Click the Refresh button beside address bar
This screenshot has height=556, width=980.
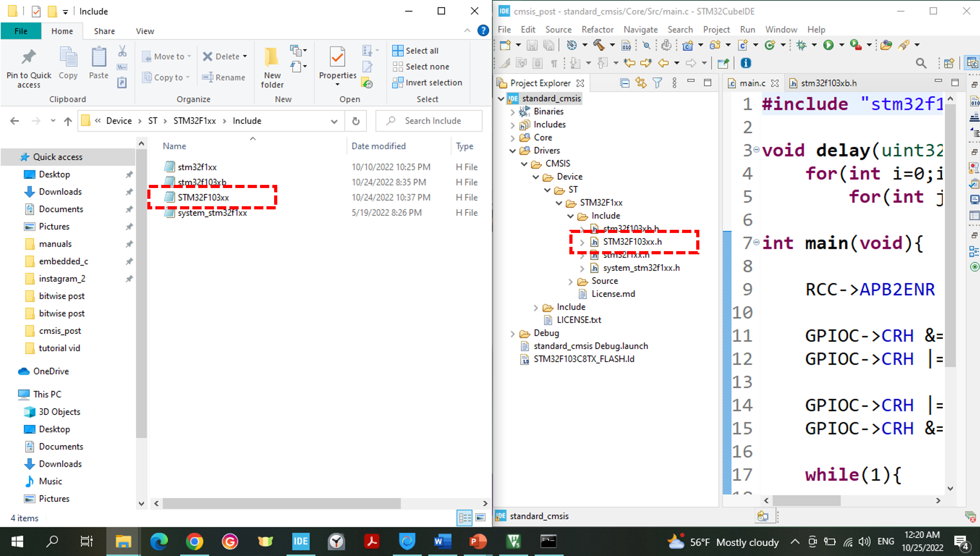(x=356, y=121)
